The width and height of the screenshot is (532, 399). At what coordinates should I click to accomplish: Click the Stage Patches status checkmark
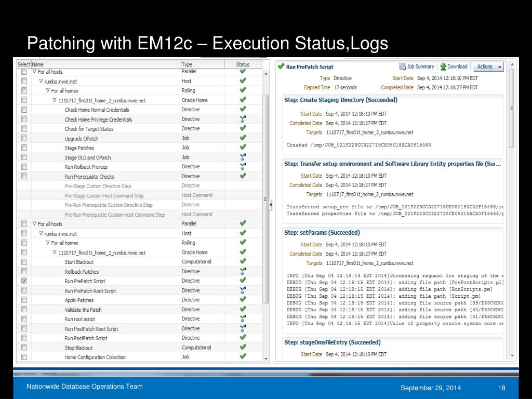coord(243,147)
